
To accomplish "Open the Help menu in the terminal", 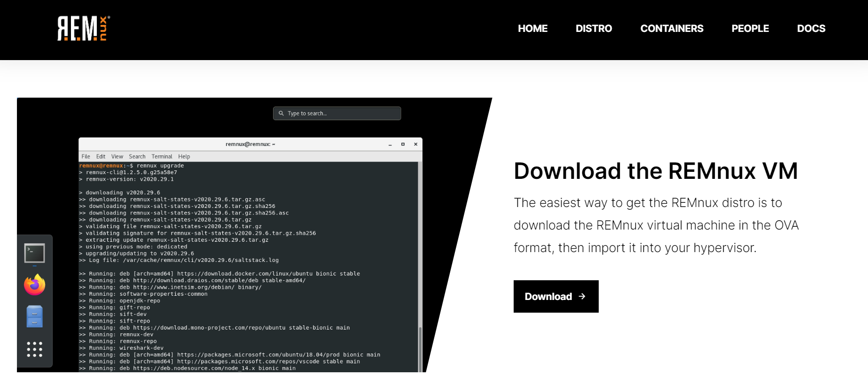I will [184, 156].
